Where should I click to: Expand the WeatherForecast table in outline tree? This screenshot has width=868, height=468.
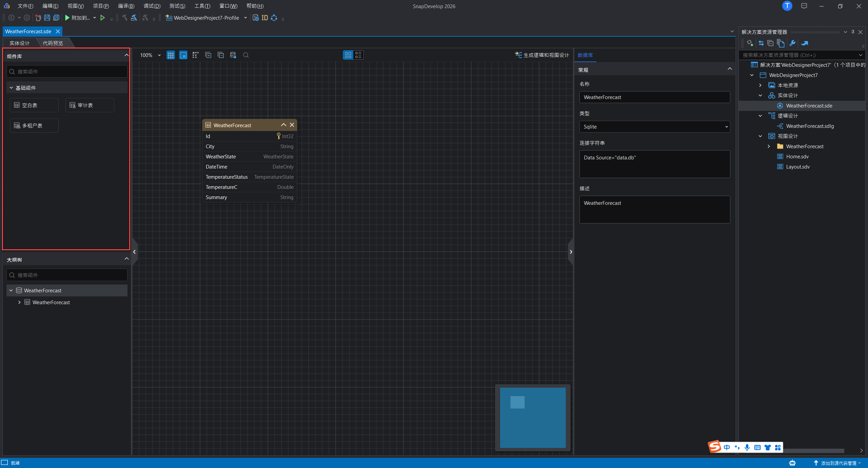[19, 302]
